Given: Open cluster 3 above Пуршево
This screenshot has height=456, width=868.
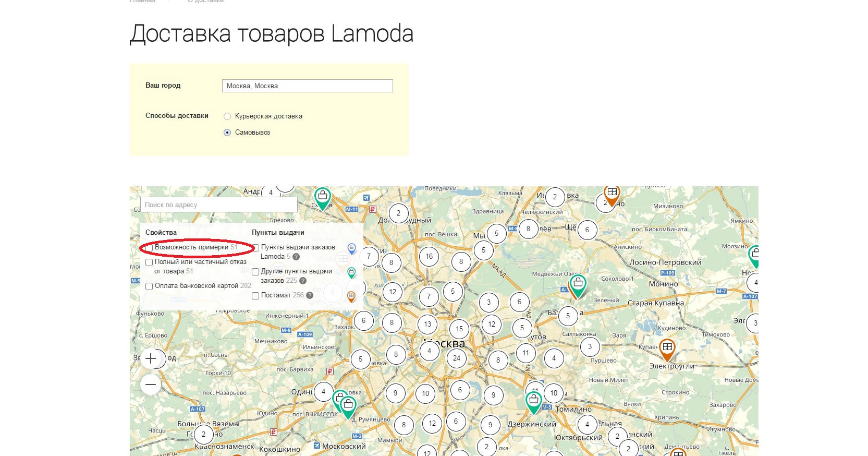Looking at the screenshot, I should (x=590, y=346).
